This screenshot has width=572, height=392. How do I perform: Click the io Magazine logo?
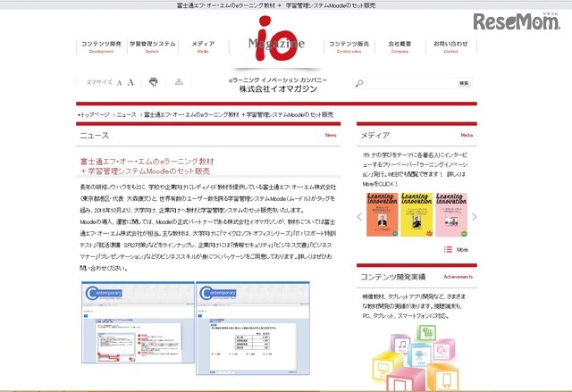coord(276,39)
